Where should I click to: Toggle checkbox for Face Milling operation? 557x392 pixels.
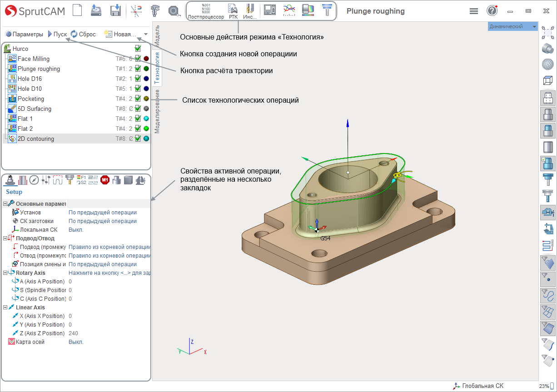[x=138, y=59]
